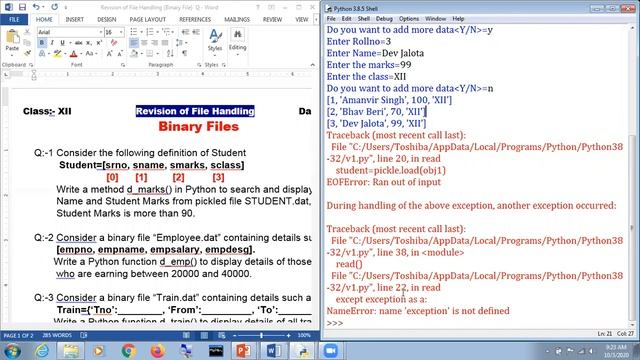Open the Paragraph dialog launcher
640x360 pixels.
click(x=199, y=65)
